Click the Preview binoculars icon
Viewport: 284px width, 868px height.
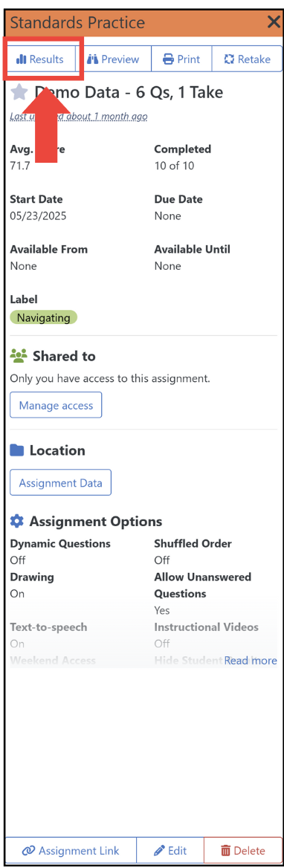click(x=92, y=59)
